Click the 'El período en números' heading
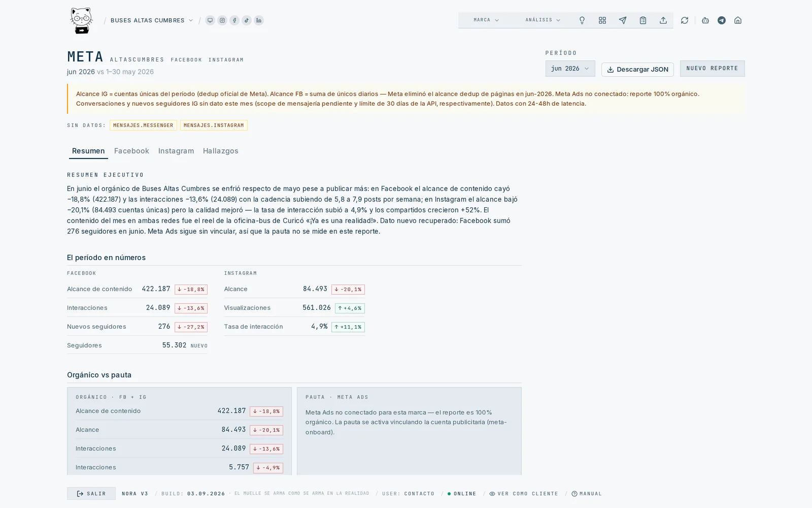 click(x=106, y=258)
